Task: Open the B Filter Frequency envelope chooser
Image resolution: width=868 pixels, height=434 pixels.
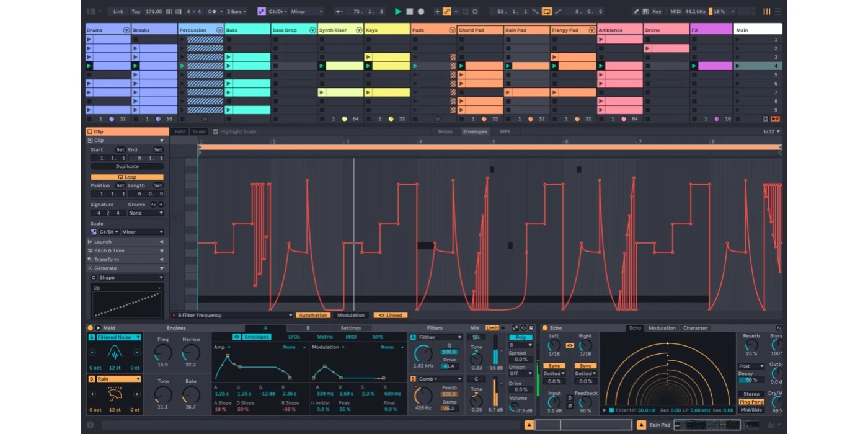Action: (232, 315)
